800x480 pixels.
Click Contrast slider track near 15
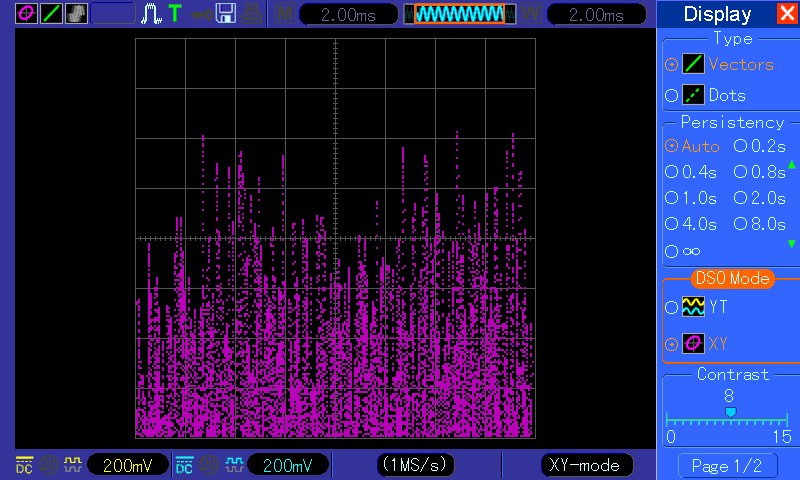[786, 421]
